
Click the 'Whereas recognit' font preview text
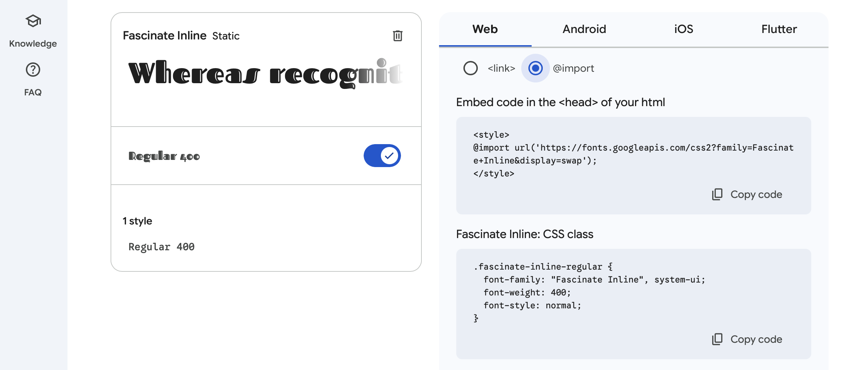pyautogui.click(x=266, y=73)
